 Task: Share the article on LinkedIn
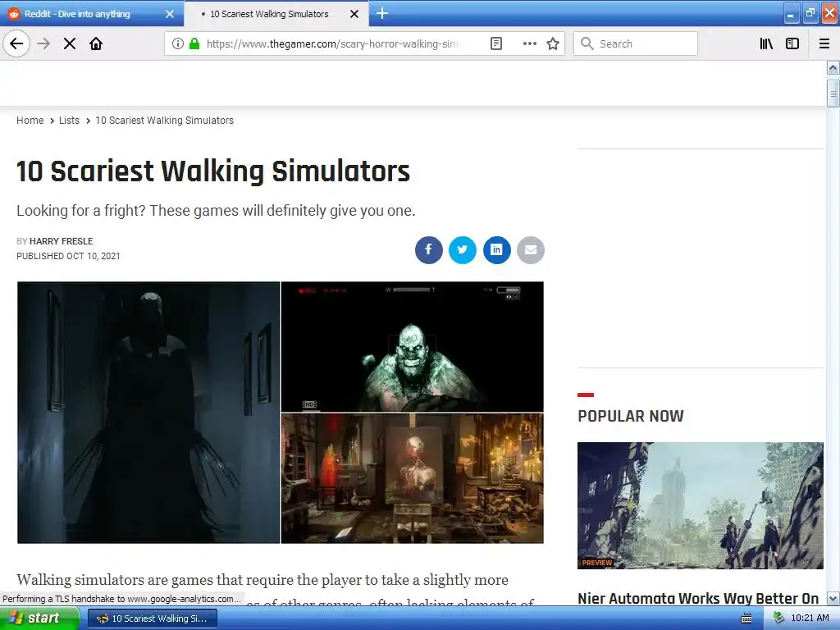pos(496,249)
